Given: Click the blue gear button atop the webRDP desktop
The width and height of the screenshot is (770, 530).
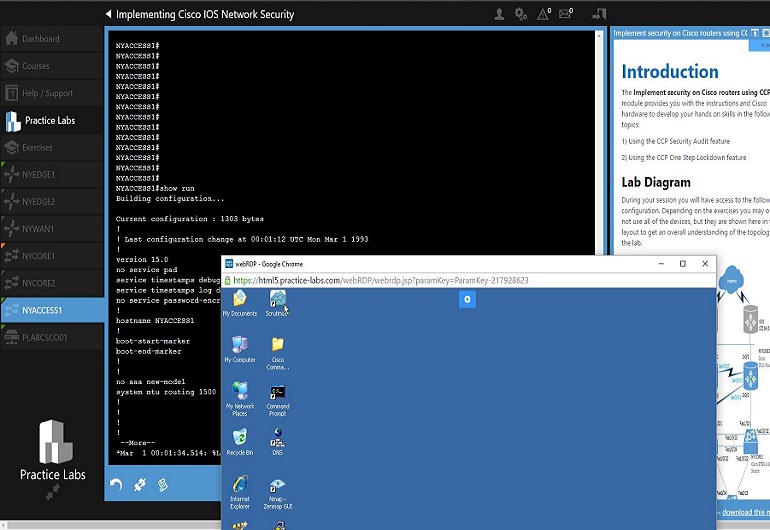Looking at the screenshot, I should [467, 299].
